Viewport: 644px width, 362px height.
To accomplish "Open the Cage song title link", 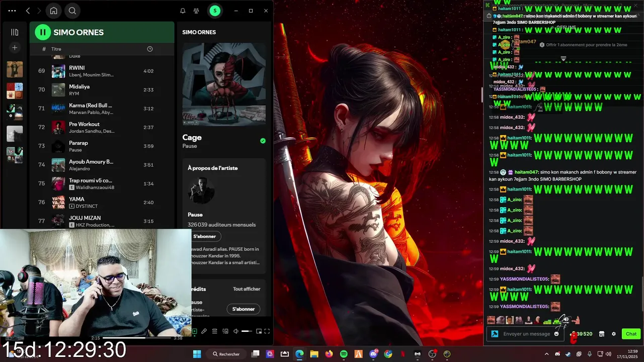I will click(192, 137).
